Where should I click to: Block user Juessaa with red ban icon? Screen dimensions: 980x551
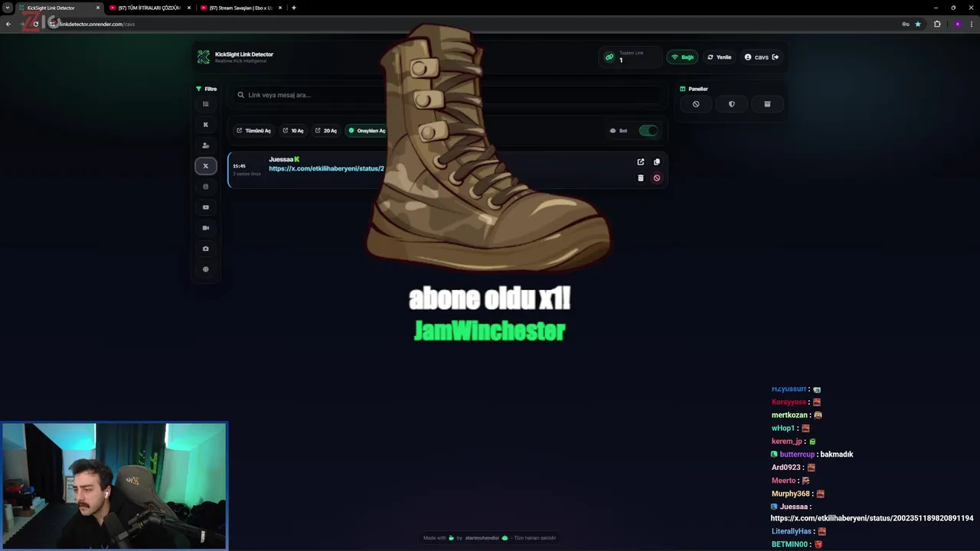tap(656, 178)
